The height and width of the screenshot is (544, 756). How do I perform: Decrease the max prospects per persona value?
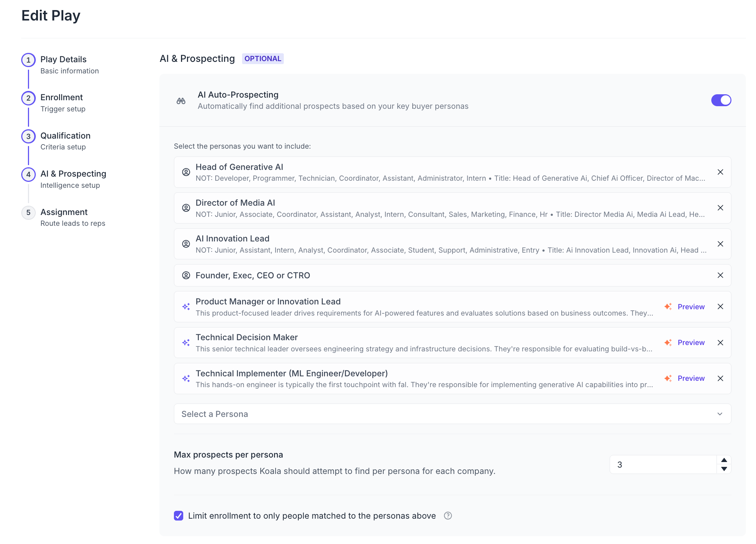point(724,469)
